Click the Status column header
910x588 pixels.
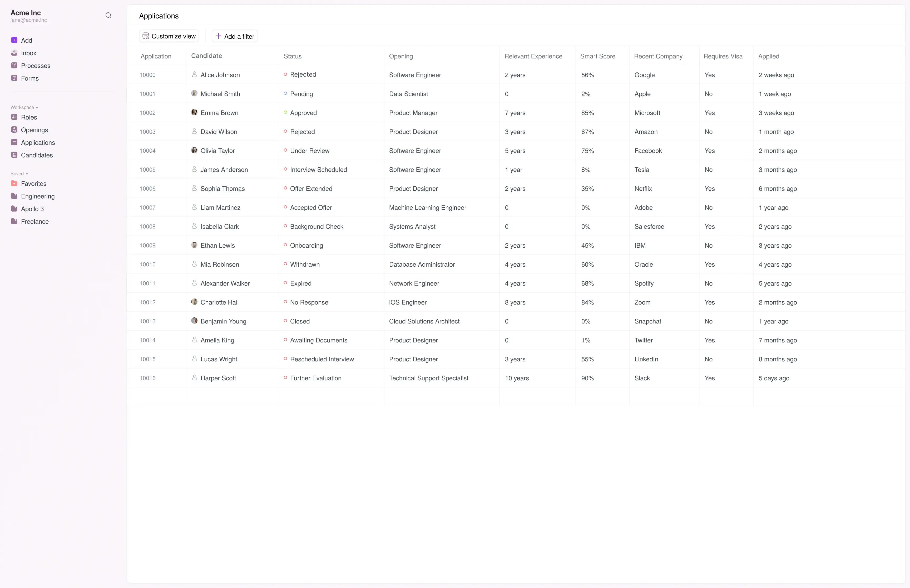[293, 56]
